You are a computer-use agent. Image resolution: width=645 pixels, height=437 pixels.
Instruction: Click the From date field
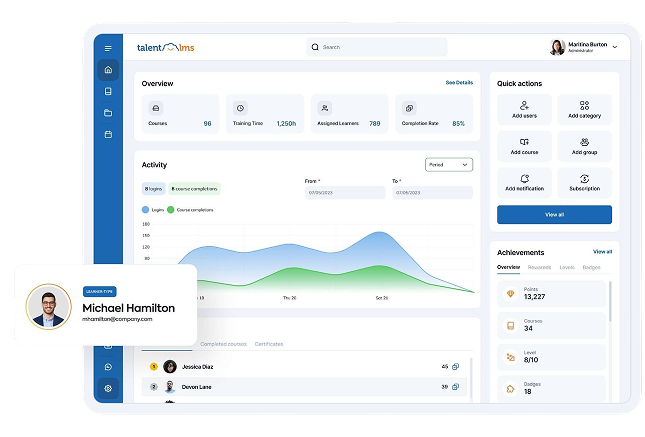[x=345, y=193]
